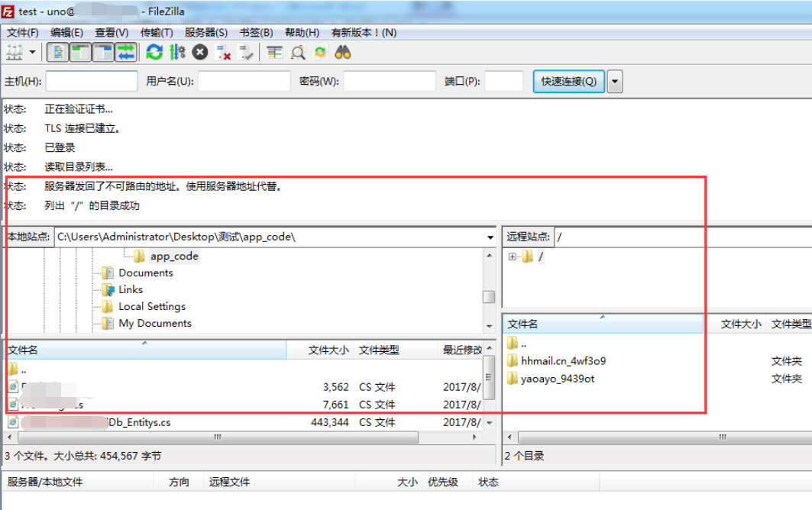Open the Site Manager icon
812x510 pixels.
[x=15, y=52]
